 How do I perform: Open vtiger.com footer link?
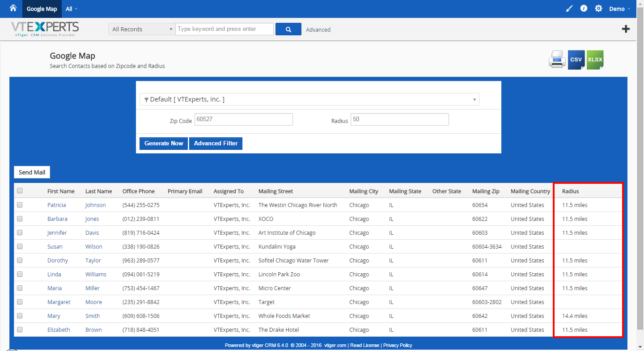click(x=335, y=345)
